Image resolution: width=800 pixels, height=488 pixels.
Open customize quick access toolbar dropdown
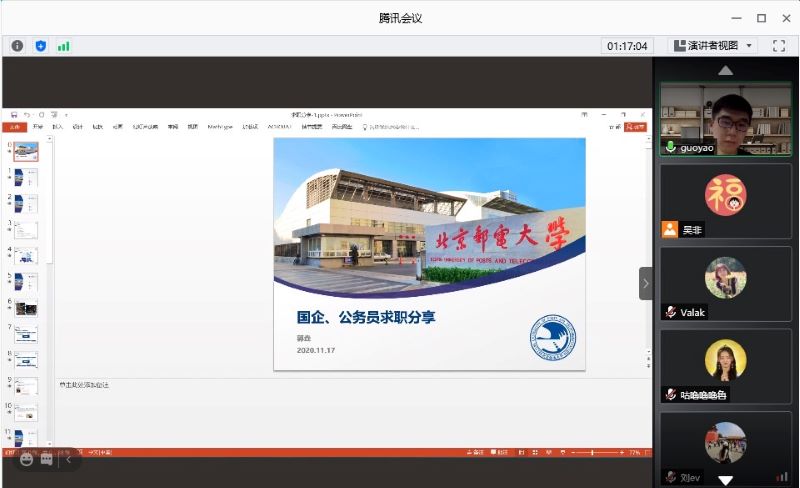[x=66, y=115]
